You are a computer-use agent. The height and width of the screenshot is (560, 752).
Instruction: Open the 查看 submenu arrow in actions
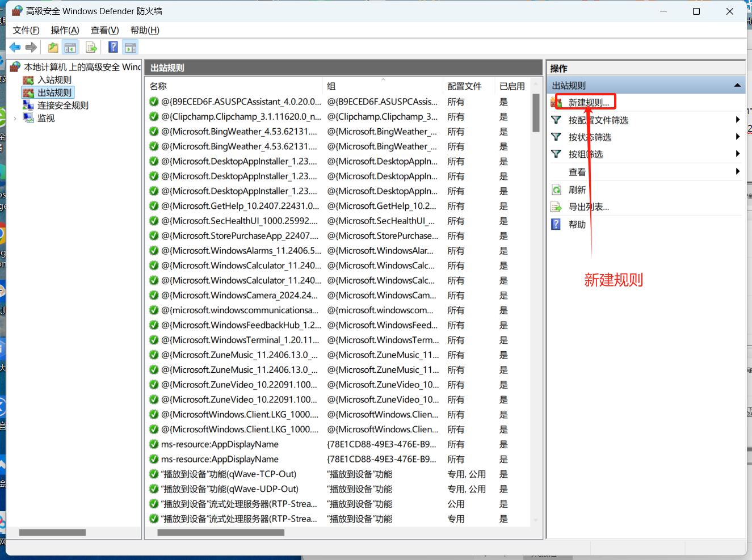[x=737, y=171]
